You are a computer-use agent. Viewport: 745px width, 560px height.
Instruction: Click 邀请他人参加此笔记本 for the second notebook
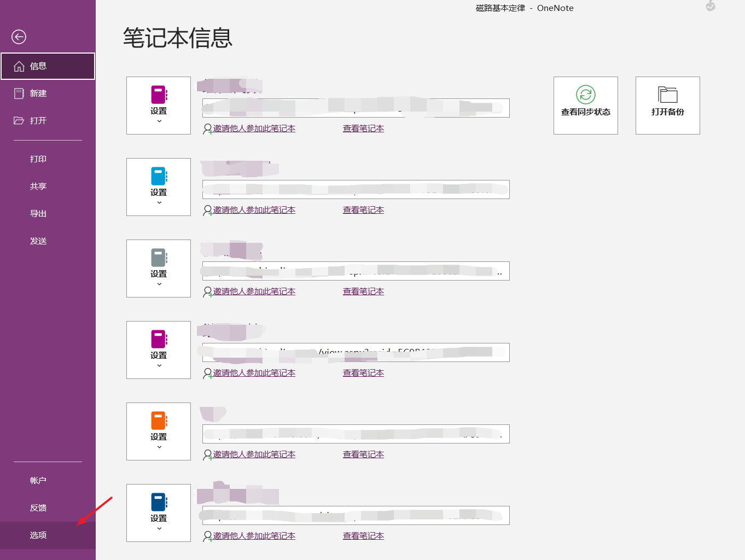tap(254, 209)
